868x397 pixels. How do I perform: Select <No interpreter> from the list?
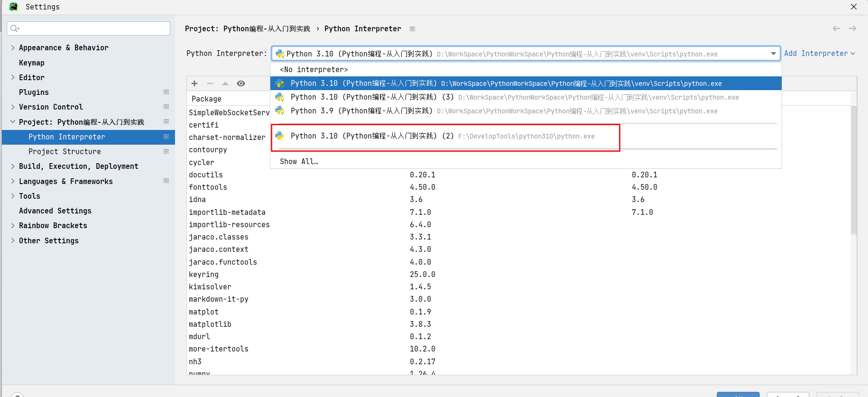526,70
